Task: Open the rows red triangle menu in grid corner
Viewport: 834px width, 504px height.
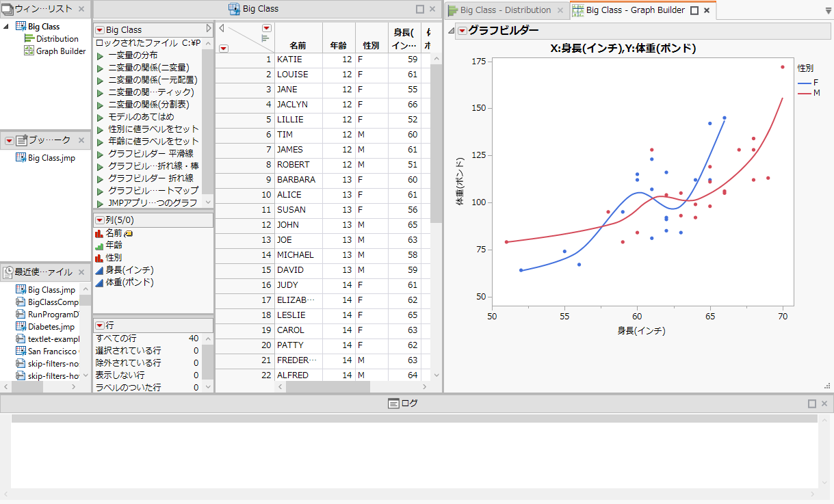Action: pos(224,48)
